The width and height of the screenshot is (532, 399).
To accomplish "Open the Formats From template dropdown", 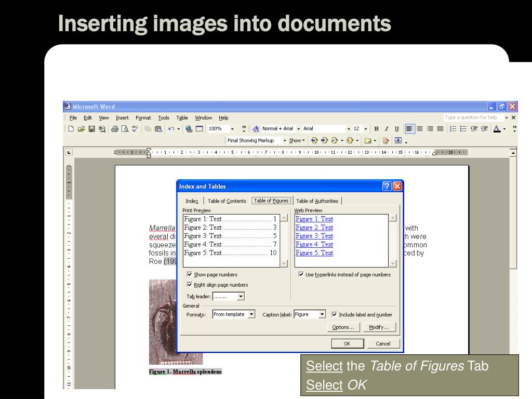I will tap(251, 314).
